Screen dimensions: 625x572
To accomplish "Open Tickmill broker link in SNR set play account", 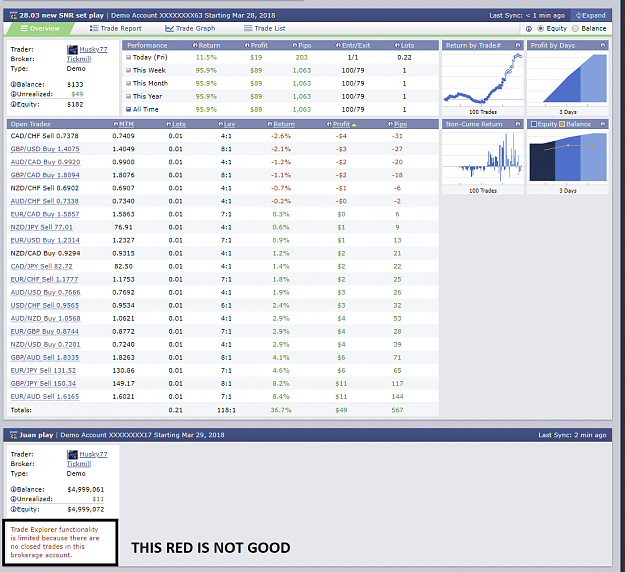I will [x=79, y=59].
